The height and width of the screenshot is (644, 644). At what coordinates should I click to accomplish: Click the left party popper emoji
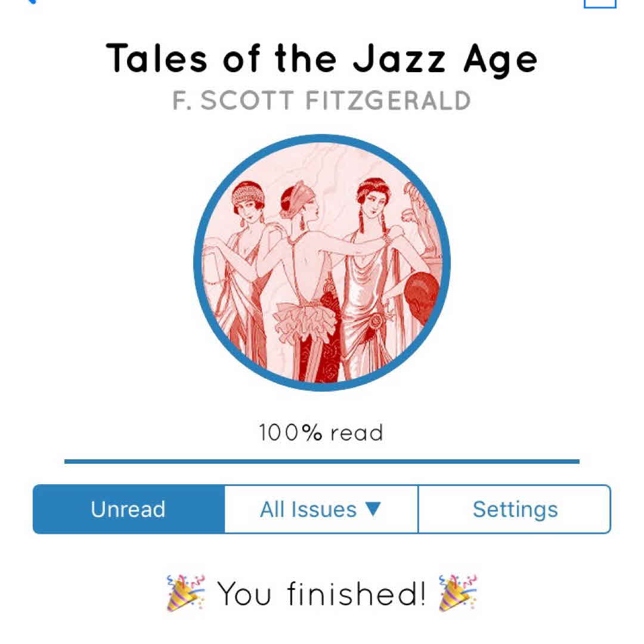(x=185, y=593)
